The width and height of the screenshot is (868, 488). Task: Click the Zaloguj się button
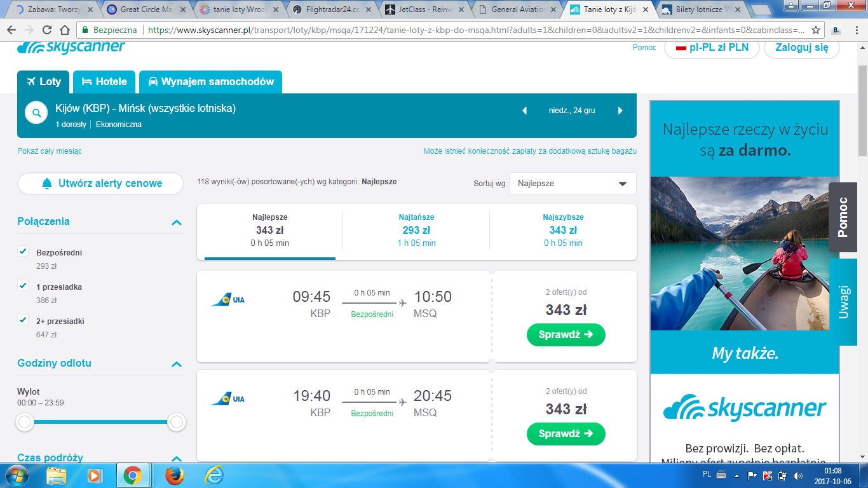click(x=801, y=48)
